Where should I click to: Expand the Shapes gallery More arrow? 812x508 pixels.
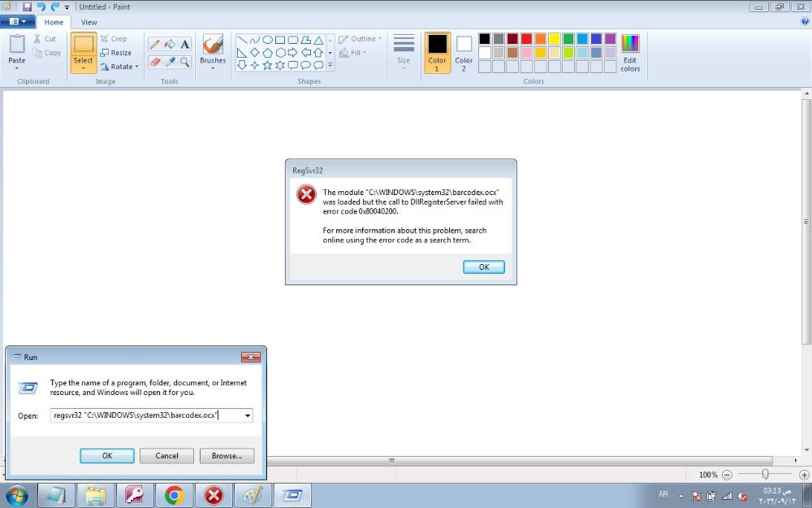click(x=330, y=65)
